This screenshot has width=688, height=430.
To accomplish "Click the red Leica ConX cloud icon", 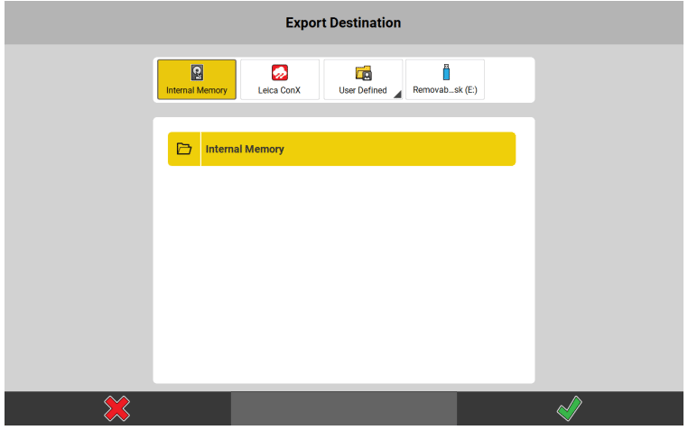I will tap(280, 73).
